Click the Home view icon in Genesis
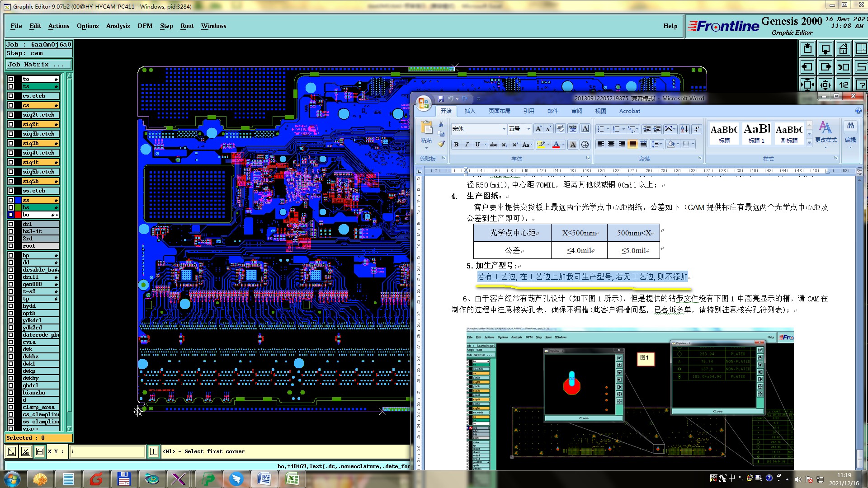This screenshot has height=488, width=868. point(843,49)
